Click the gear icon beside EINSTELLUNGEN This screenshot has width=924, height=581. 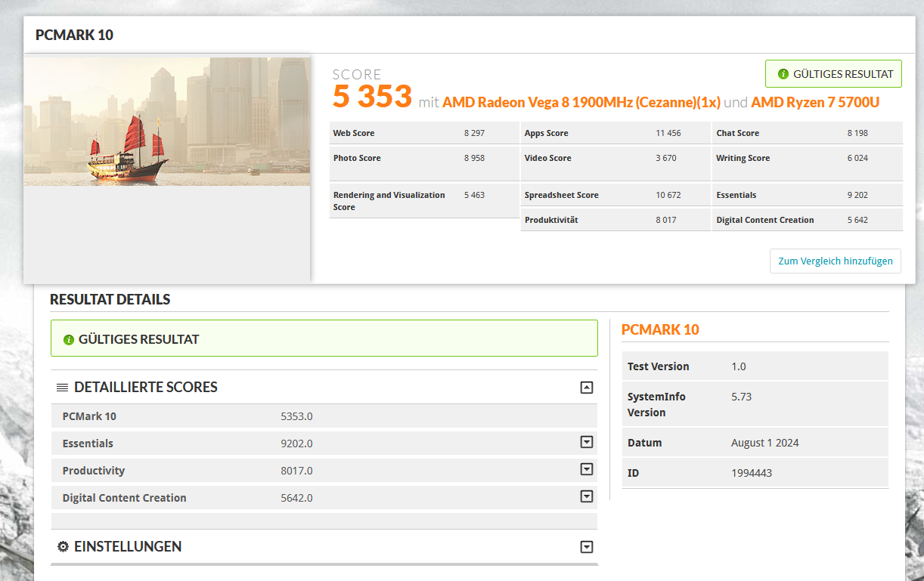[64, 546]
